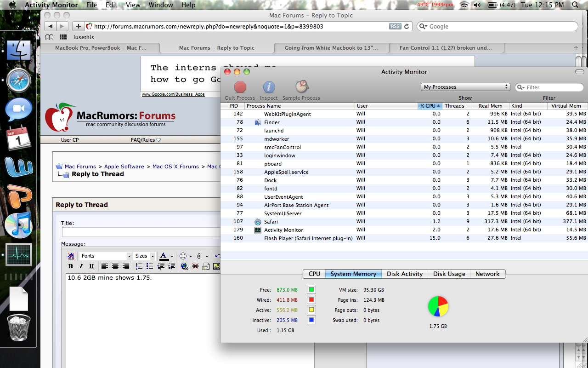This screenshot has width=588, height=368.
Task: Click the iusethis bookmark
Action: [83, 37]
